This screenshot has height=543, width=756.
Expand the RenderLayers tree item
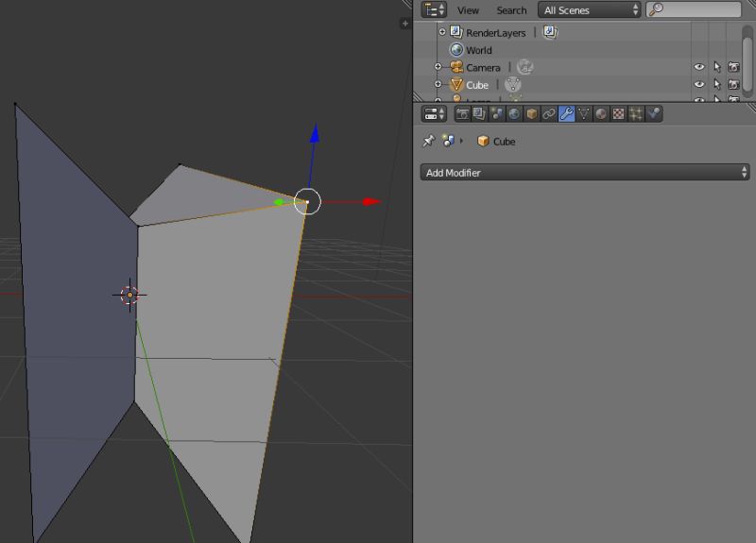pos(441,32)
